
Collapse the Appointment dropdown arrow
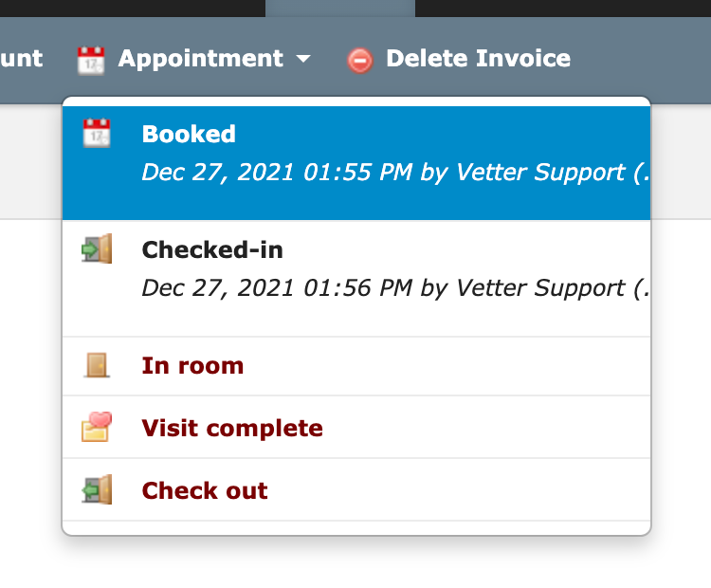(303, 59)
